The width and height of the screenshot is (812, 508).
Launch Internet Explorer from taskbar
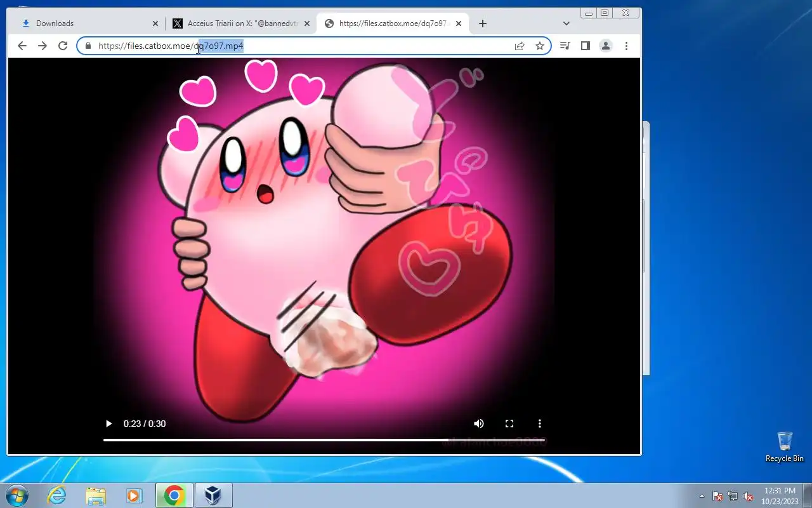(x=57, y=495)
